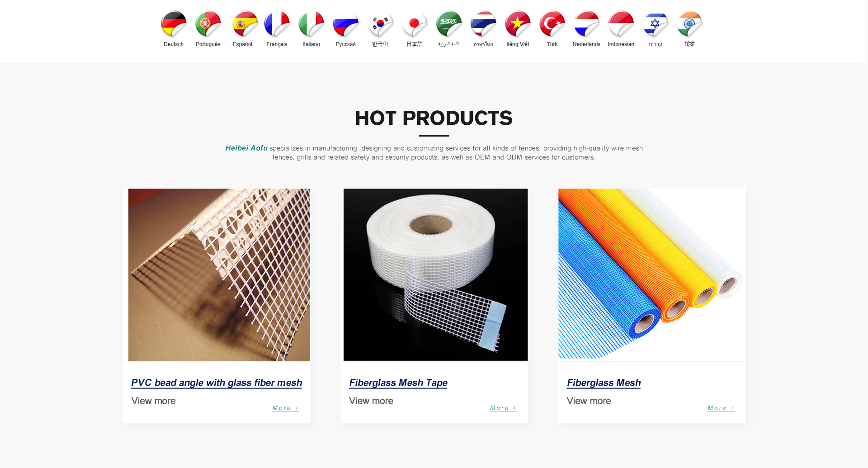Viewport: 868px width, 468px height.
Task: Open the multicolor fiberglass mesh rolls image
Action: tap(652, 275)
